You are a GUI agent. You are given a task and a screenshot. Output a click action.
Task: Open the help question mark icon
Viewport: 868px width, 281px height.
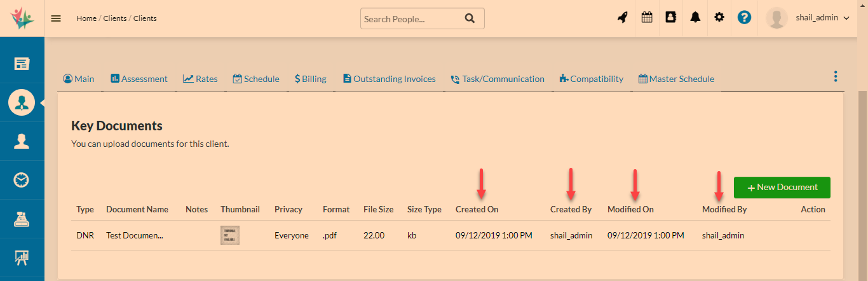[745, 18]
